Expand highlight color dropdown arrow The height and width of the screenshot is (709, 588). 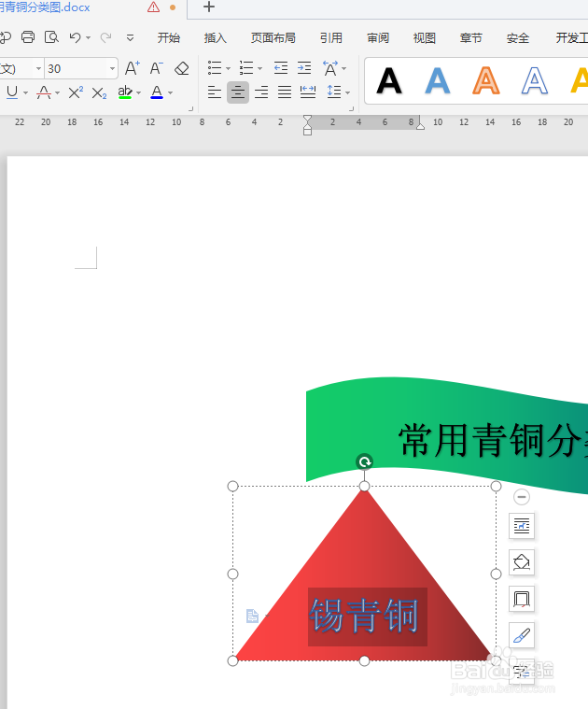[139, 93]
